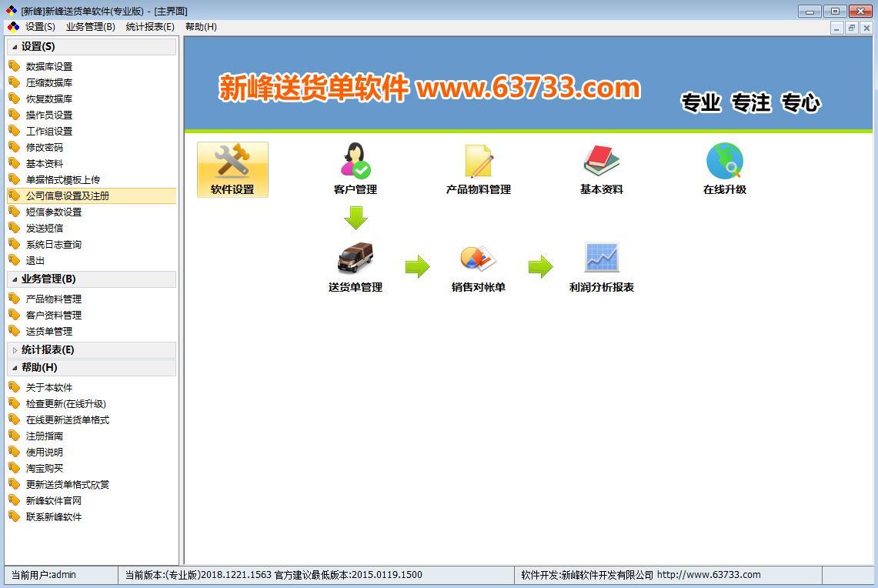This screenshot has height=588, width=878.
Task: Click tag icon beside 恢复数据库
Action: 15,99
